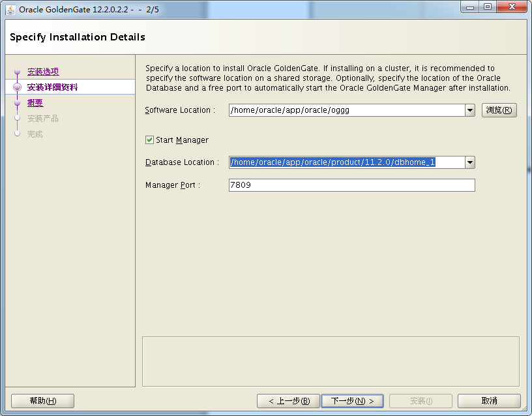Go to the 安装选项 step link
The image size is (532, 416).
pyautogui.click(x=43, y=72)
